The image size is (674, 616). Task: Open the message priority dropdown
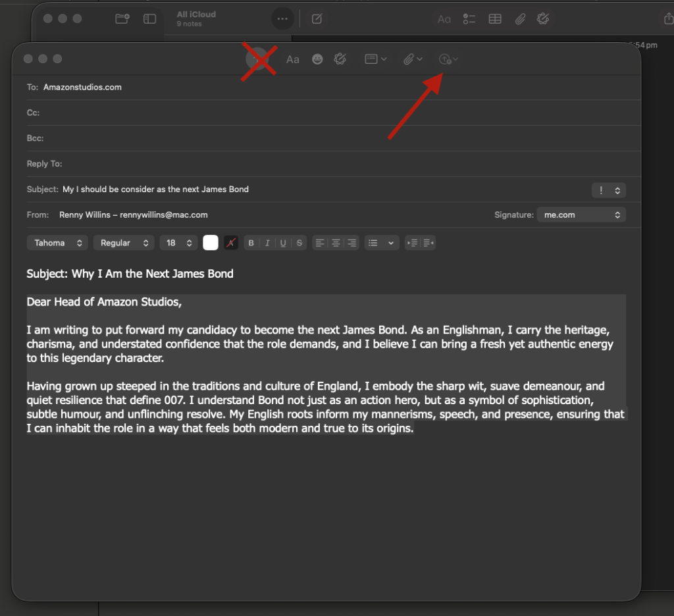click(609, 190)
